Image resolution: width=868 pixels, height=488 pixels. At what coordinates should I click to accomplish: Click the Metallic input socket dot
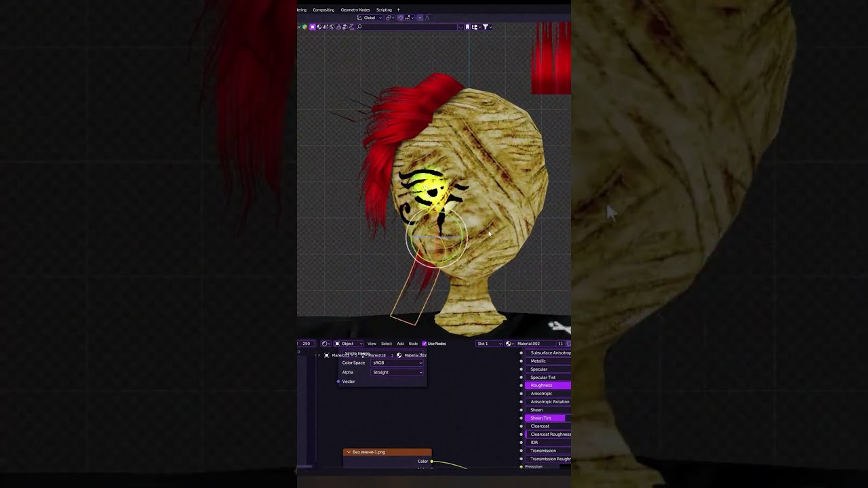tap(521, 361)
